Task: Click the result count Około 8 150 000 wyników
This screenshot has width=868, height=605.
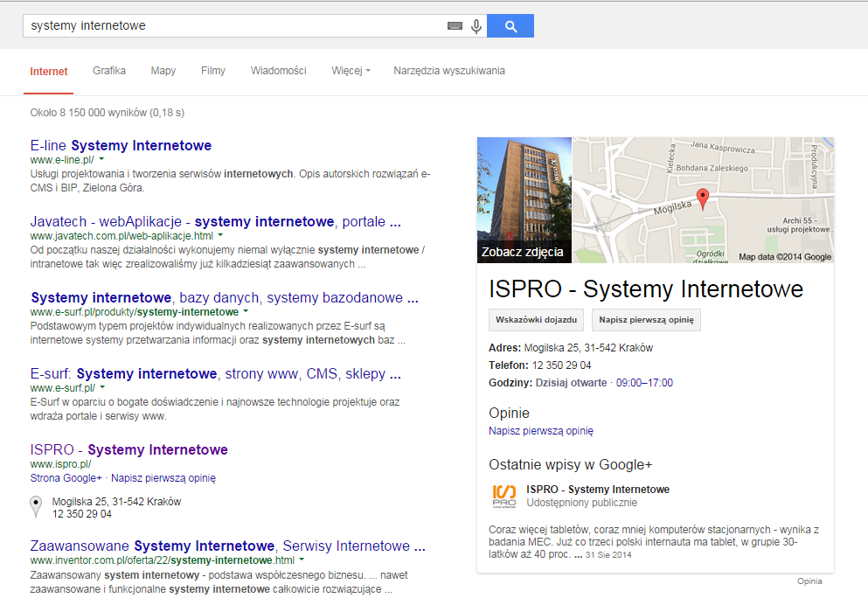Action: [107, 113]
